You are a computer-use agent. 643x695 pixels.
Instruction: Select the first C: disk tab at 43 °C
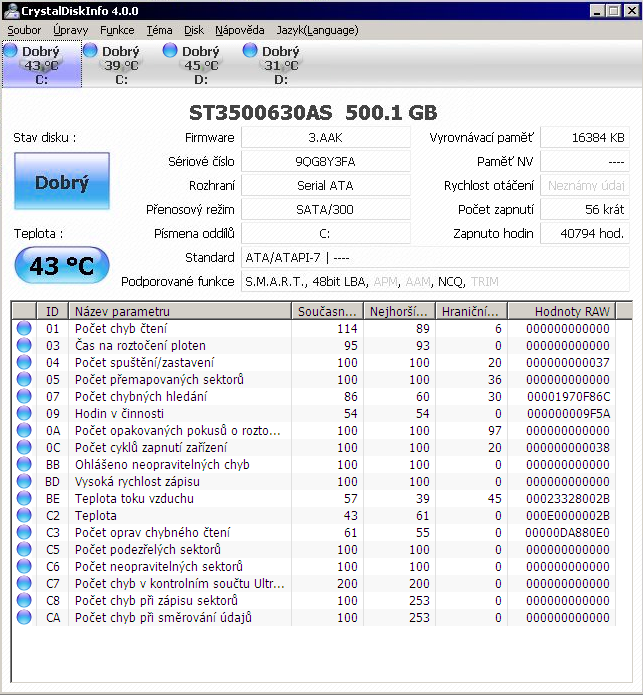[x=42, y=64]
